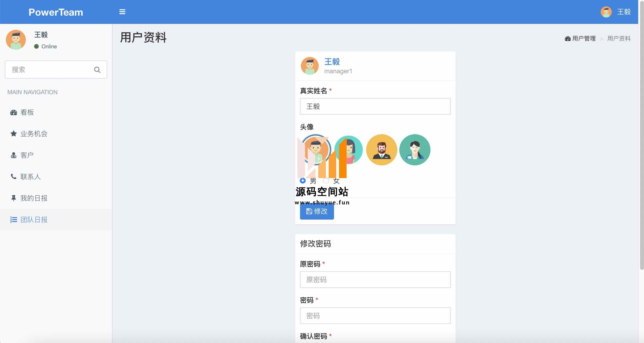Viewport: 644px width, 343px height.
Task: Click the 用户管理 breadcrumb link
Action: tap(584, 39)
